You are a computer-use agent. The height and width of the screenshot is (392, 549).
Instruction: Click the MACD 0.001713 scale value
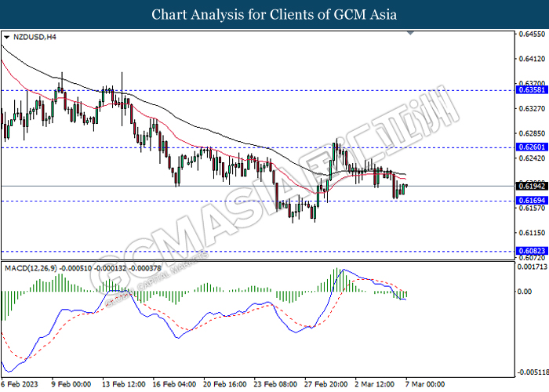533,267
